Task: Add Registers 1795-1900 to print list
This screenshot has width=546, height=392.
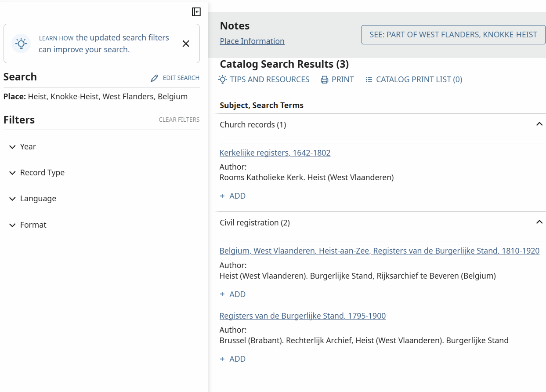Action: click(x=233, y=359)
